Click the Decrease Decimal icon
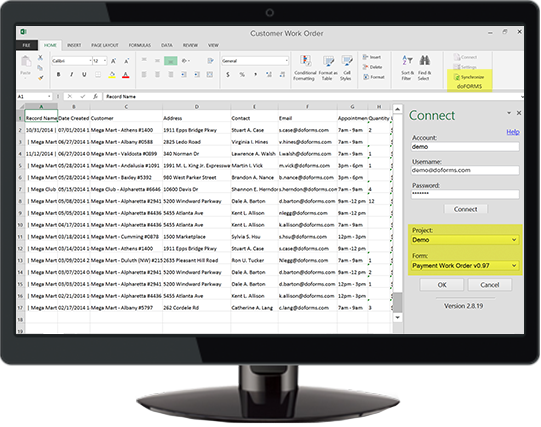 pos(282,75)
